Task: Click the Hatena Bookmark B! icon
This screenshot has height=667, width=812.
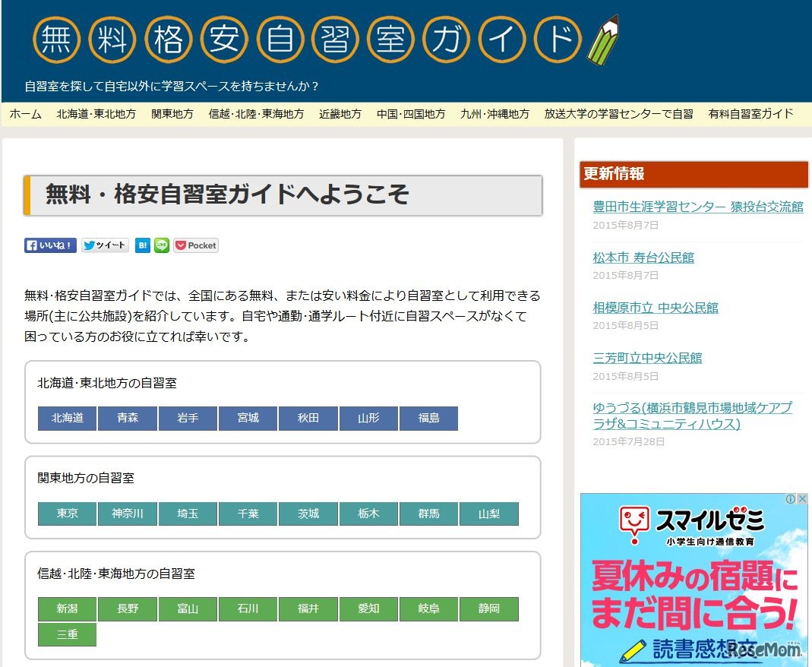Action: pos(142,245)
